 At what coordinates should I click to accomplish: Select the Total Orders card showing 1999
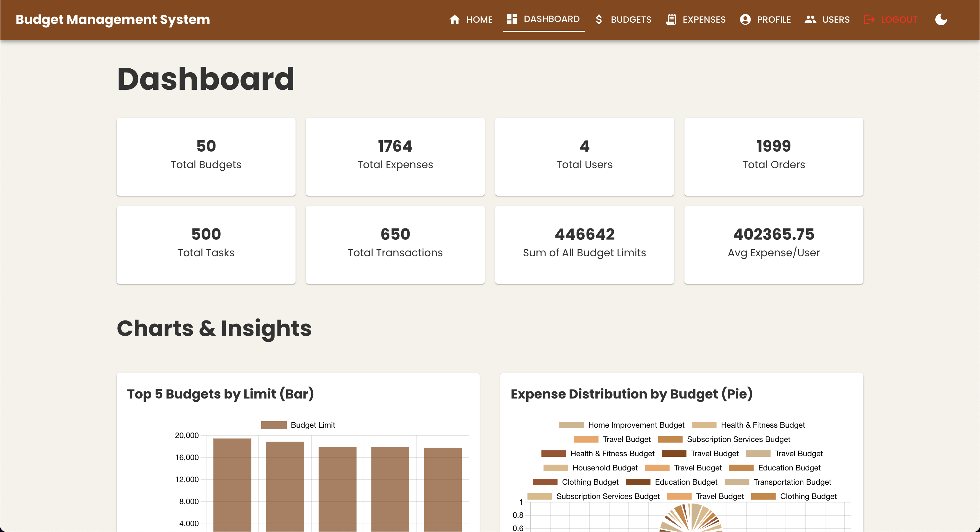(774, 157)
